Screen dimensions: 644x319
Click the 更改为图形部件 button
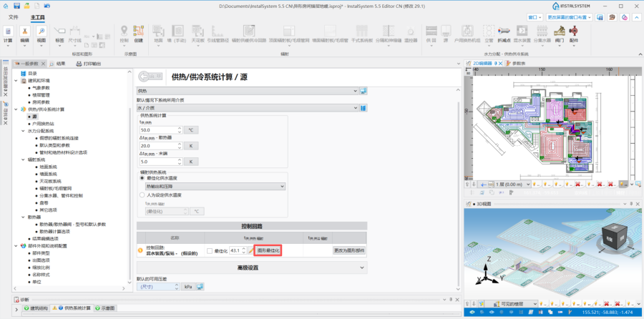(349, 250)
